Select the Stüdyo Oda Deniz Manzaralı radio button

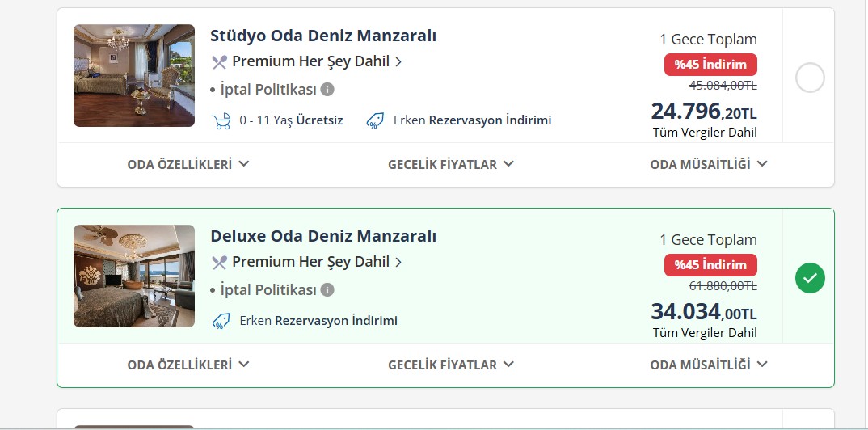click(x=810, y=78)
